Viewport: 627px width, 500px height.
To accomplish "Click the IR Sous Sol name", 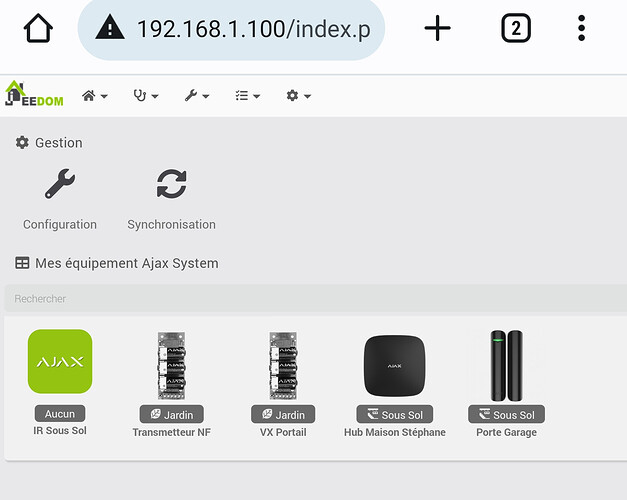I will [x=60, y=430].
